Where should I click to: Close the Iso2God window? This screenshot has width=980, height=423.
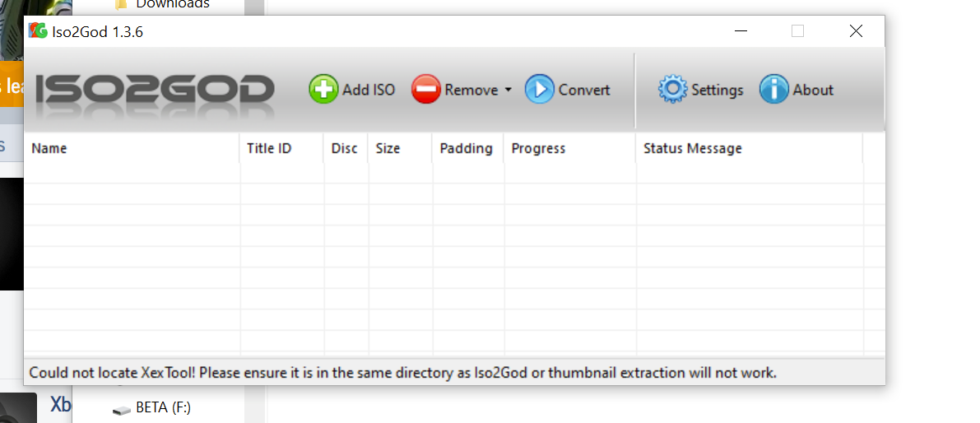[x=856, y=30]
